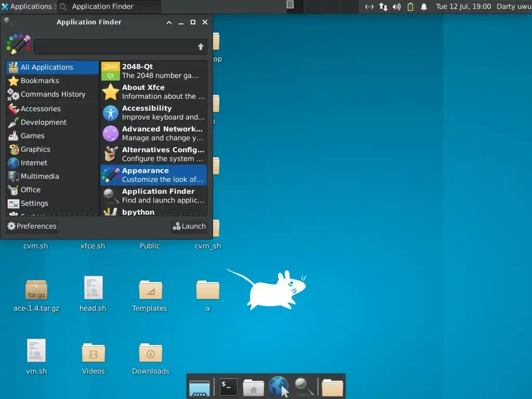Click Show Desktop icon in dock
The height and width of the screenshot is (399, 532).
pyautogui.click(x=199, y=388)
